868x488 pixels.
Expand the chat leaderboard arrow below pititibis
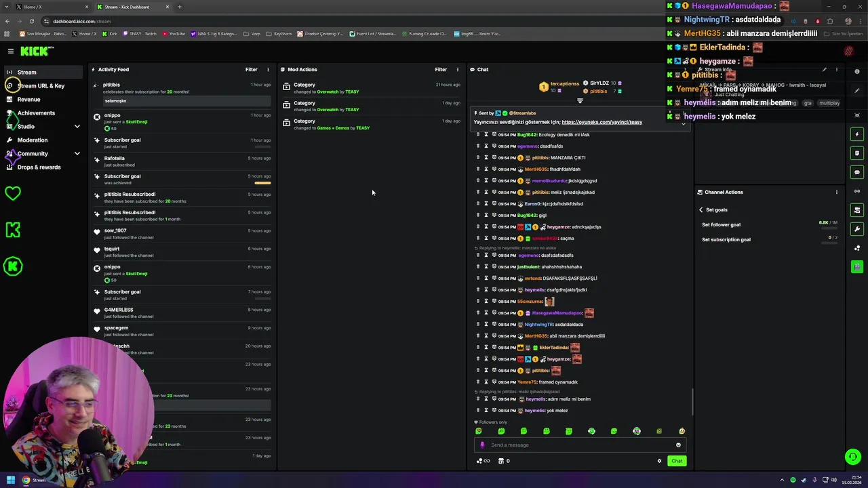click(x=580, y=101)
